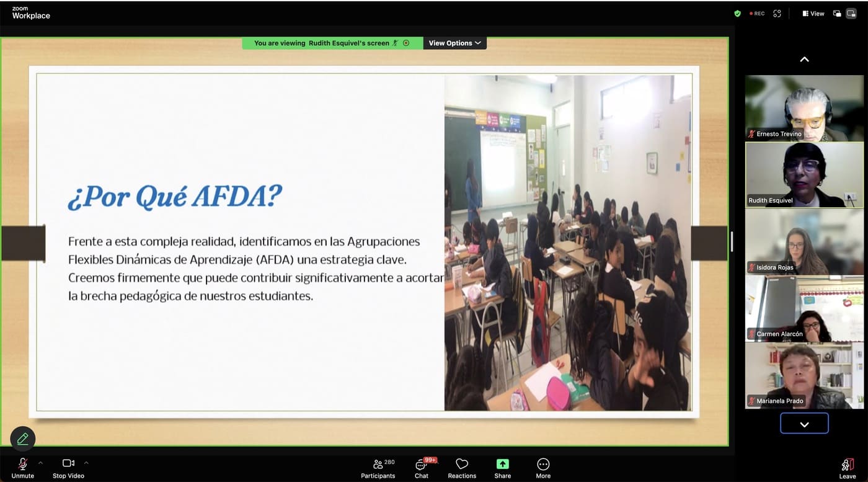
Task: Show previous video thumbnails with up chevron
Action: point(804,60)
